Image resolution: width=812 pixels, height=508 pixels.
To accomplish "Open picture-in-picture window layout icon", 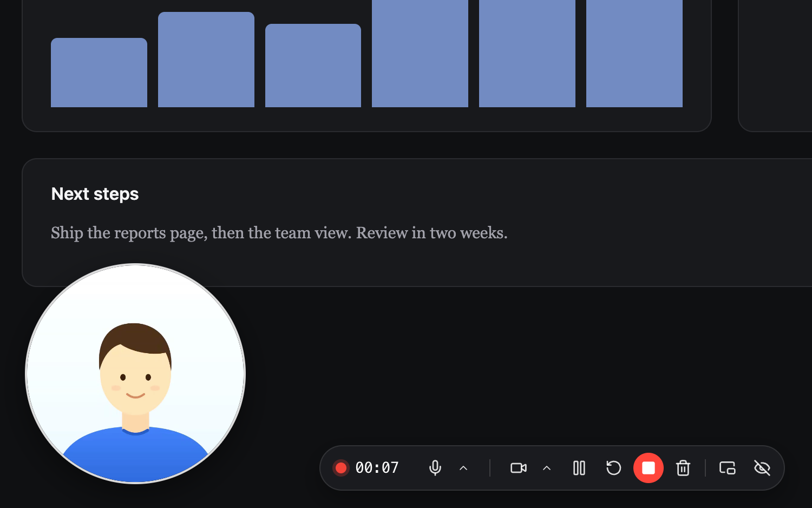I will coord(727,468).
